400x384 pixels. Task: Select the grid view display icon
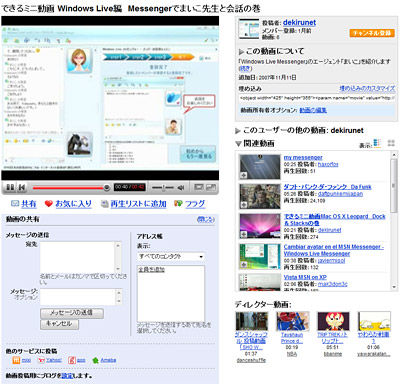[391, 143]
